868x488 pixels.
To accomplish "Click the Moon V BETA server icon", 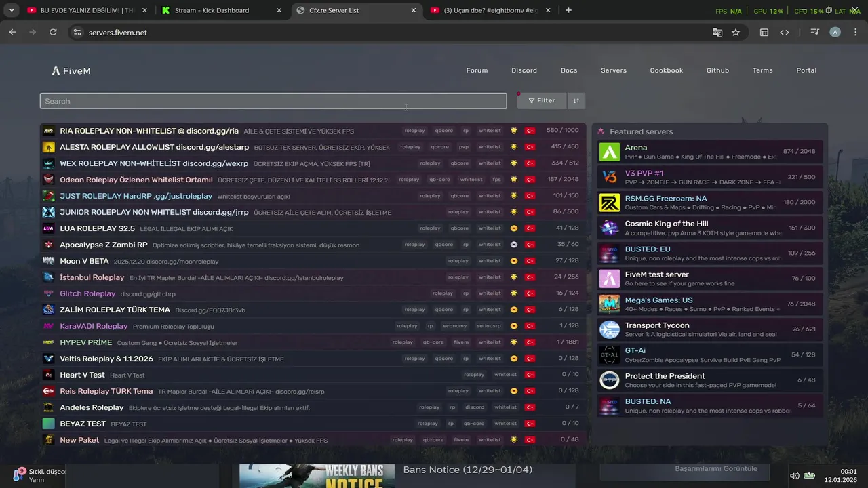I will [x=49, y=261].
